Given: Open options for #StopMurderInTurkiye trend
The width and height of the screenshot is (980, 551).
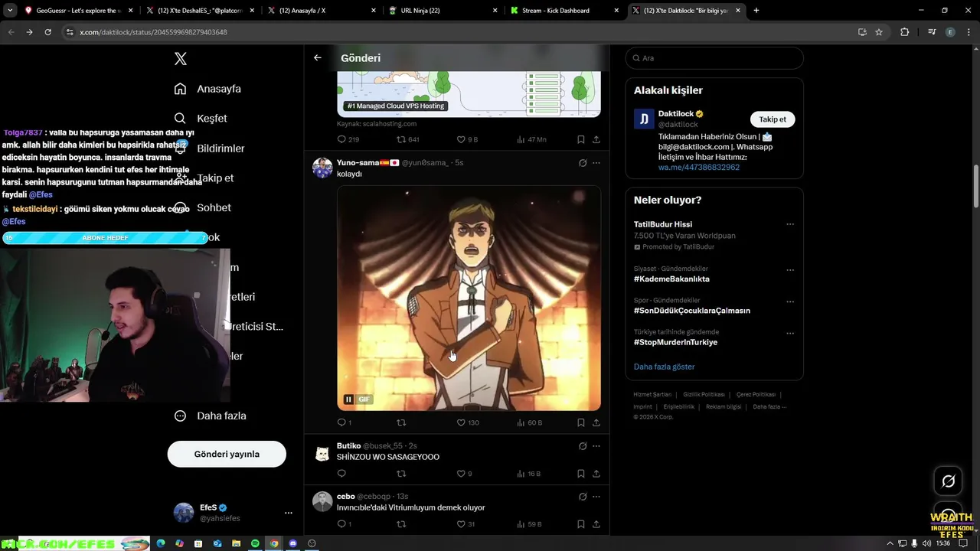Looking at the screenshot, I should pyautogui.click(x=790, y=334).
